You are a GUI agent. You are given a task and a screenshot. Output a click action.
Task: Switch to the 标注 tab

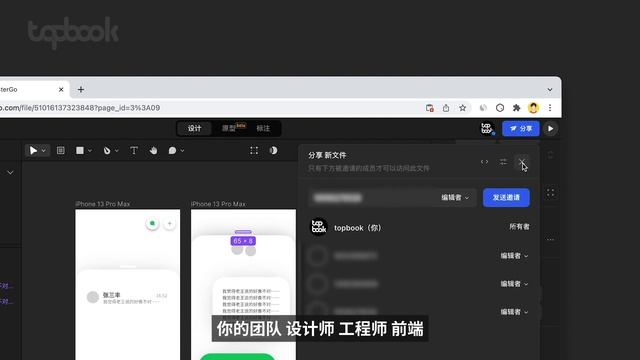click(263, 129)
